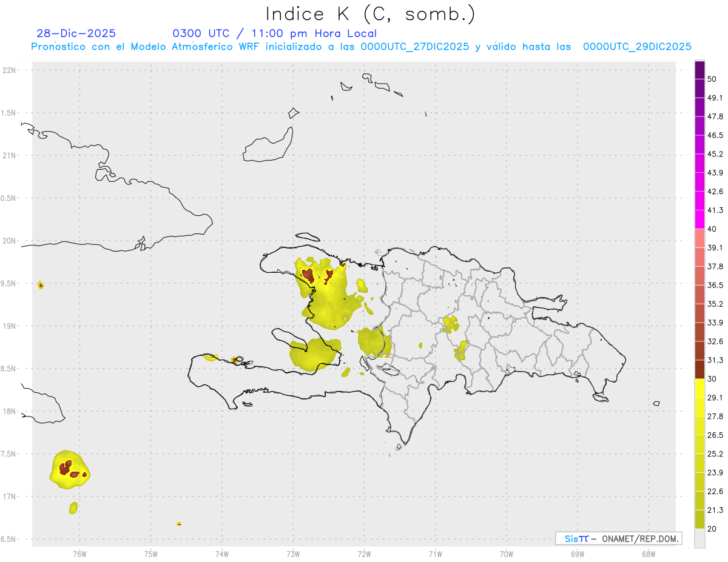The image size is (728, 562).
Task: Click the "18N" latitude label
Action: coord(10,412)
